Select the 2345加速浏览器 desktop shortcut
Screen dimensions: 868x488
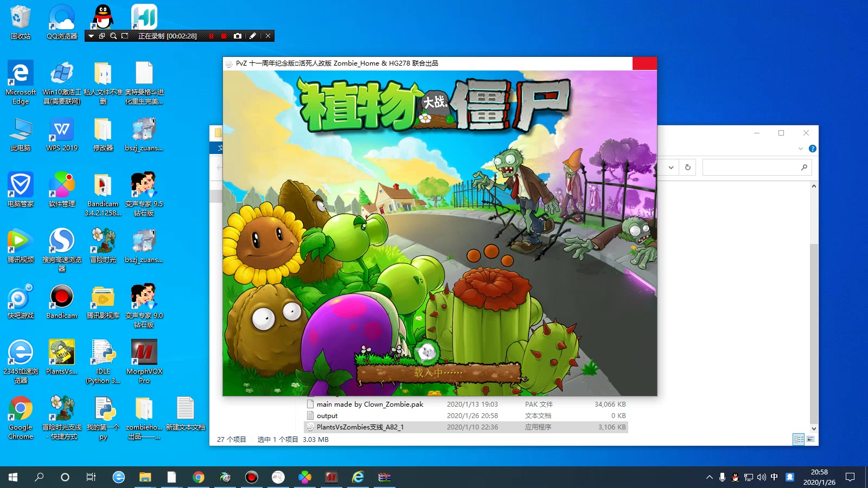pyautogui.click(x=21, y=361)
